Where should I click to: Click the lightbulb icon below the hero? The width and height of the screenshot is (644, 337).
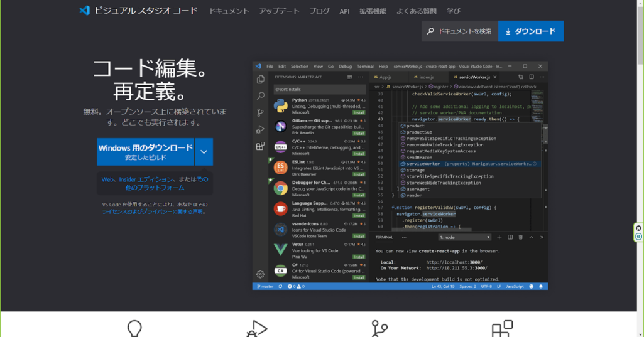pyautogui.click(x=134, y=329)
